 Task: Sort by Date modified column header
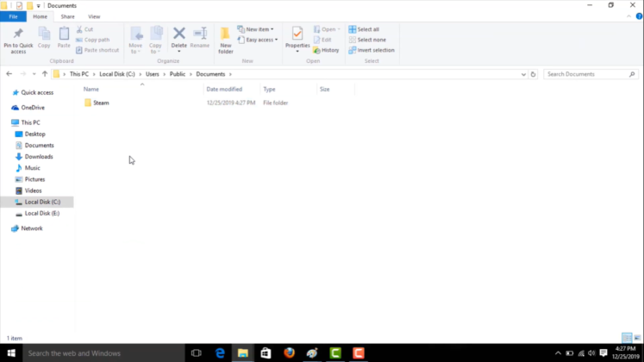point(224,90)
